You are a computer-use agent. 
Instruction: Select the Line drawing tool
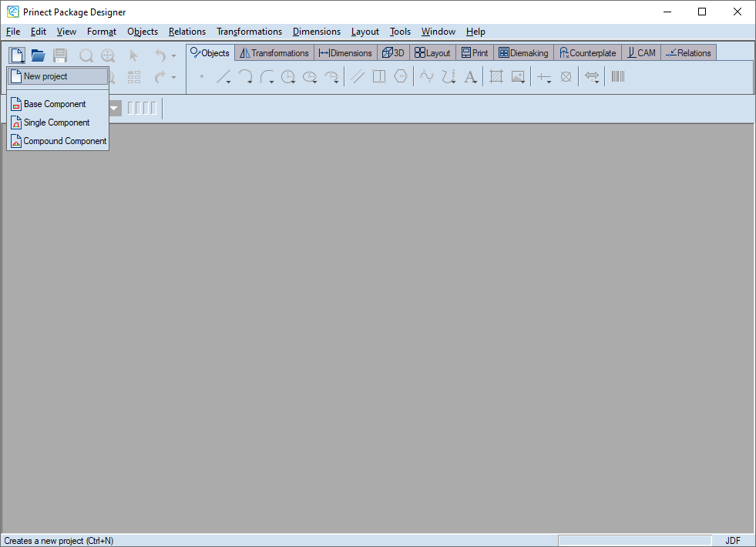[223, 76]
